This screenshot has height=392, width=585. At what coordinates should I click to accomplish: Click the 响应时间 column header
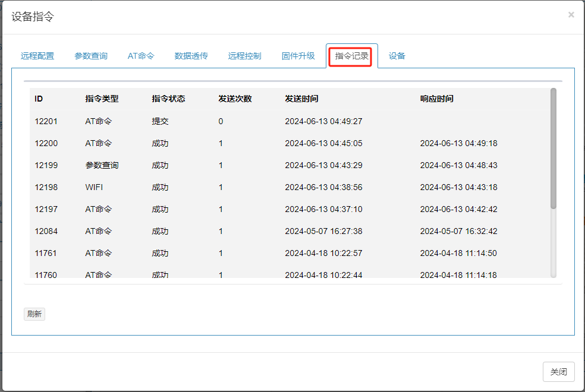coord(436,99)
